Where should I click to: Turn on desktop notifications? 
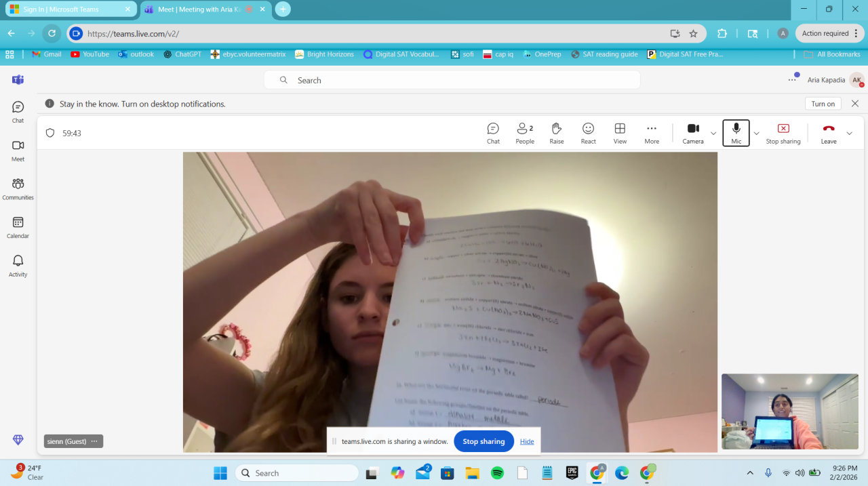tap(823, 104)
